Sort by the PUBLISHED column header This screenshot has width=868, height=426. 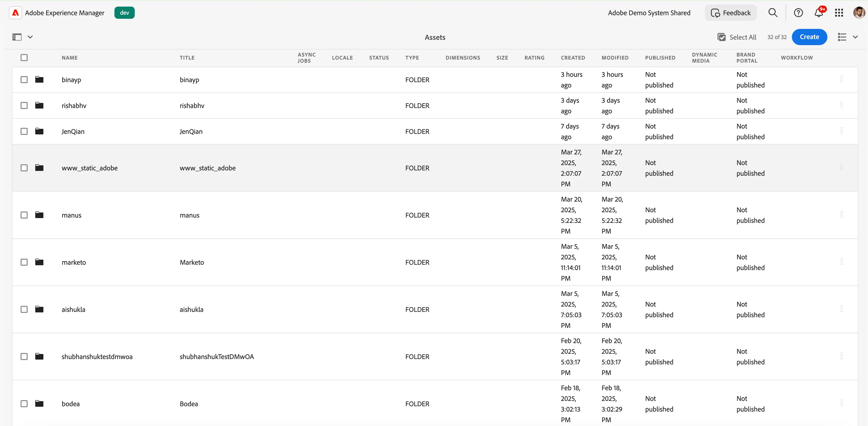tap(660, 58)
